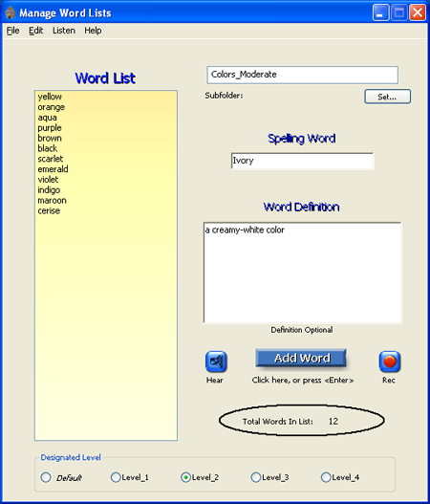Click the Add Word button
430x504 pixels.
(x=301, y=358)
